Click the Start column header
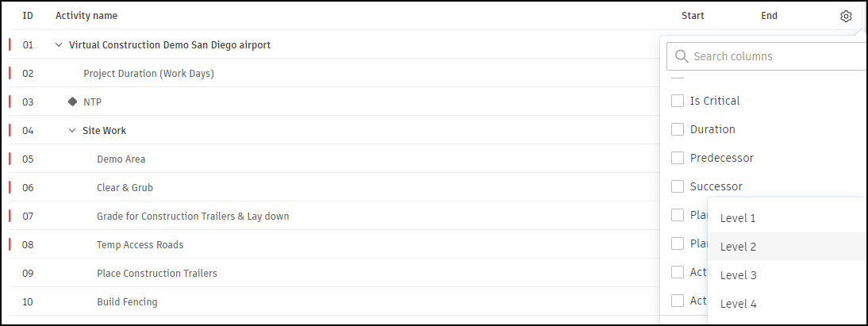This screenshot has width=868, height=326. pyautogui.click(x=693, y=16)
